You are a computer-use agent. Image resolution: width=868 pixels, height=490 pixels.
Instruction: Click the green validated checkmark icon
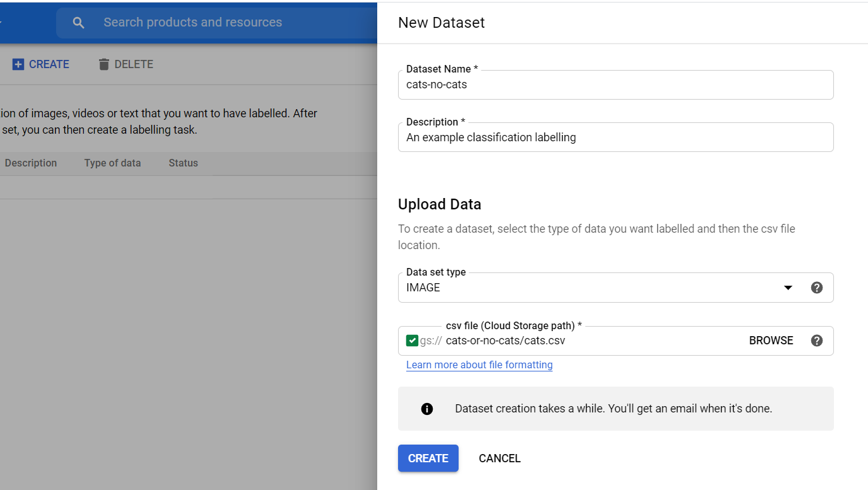click(412, 341)
